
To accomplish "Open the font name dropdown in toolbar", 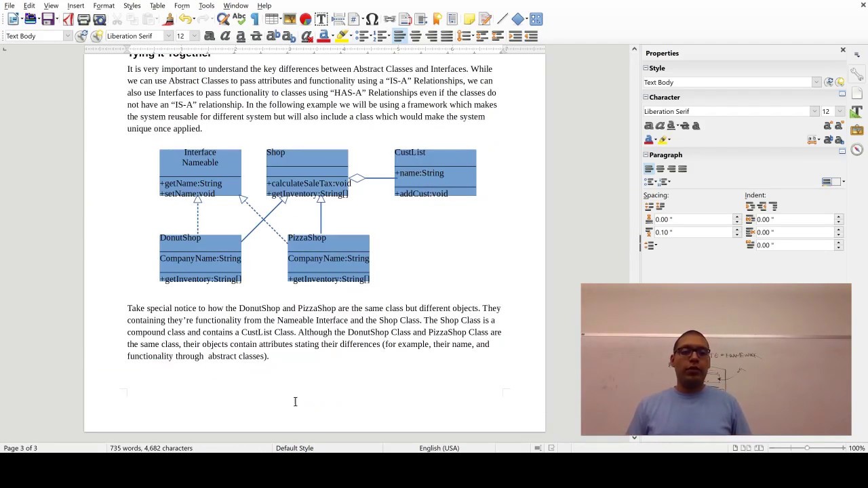I will 168,36.
